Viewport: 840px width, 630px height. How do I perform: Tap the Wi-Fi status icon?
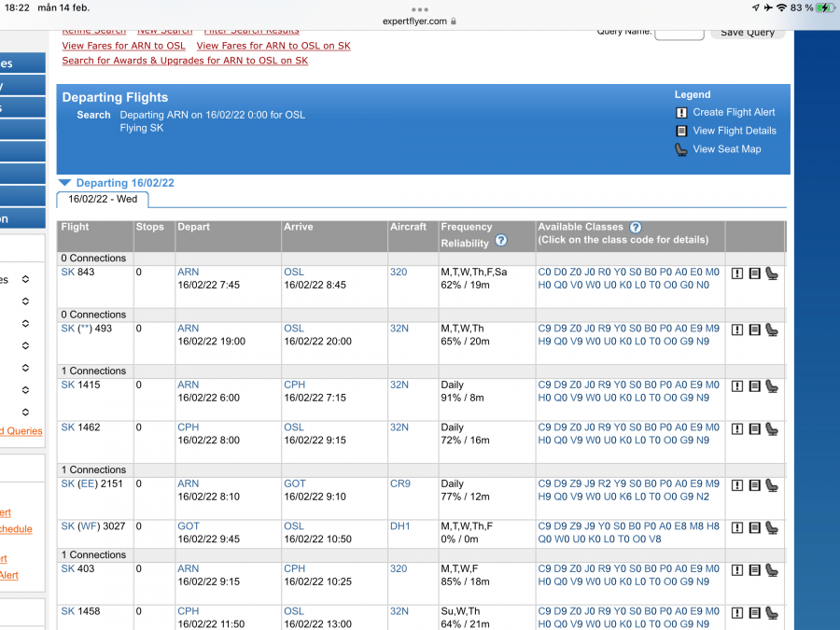point(781,8)
